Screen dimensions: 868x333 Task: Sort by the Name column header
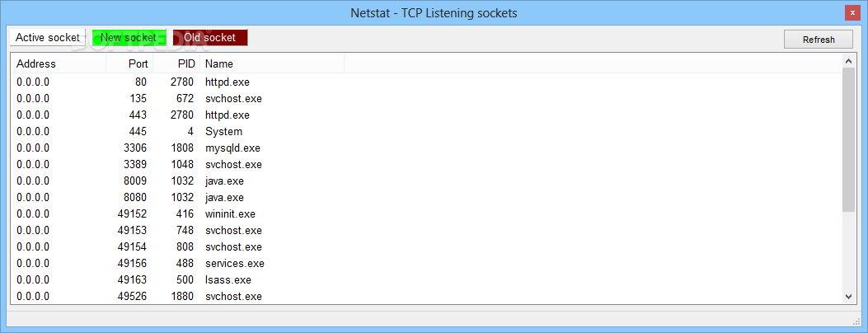click(272, 63)
